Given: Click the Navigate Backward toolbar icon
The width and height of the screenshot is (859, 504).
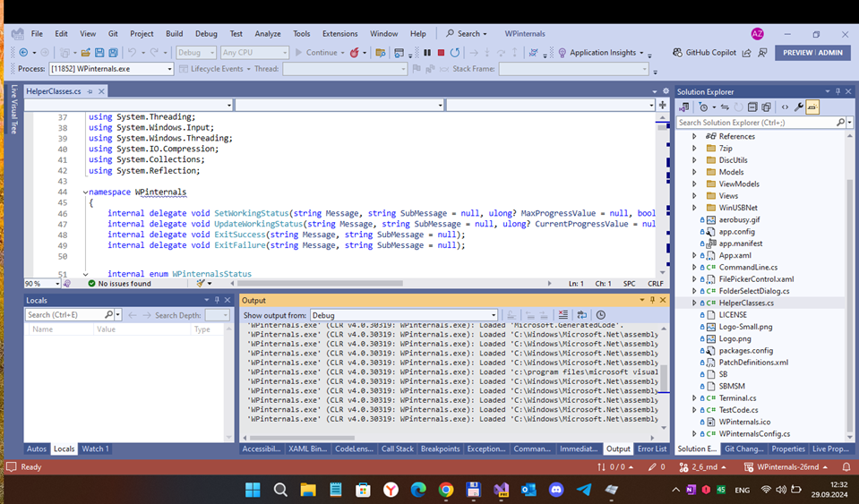Looking at the screenshot, I should click(23, 53).
